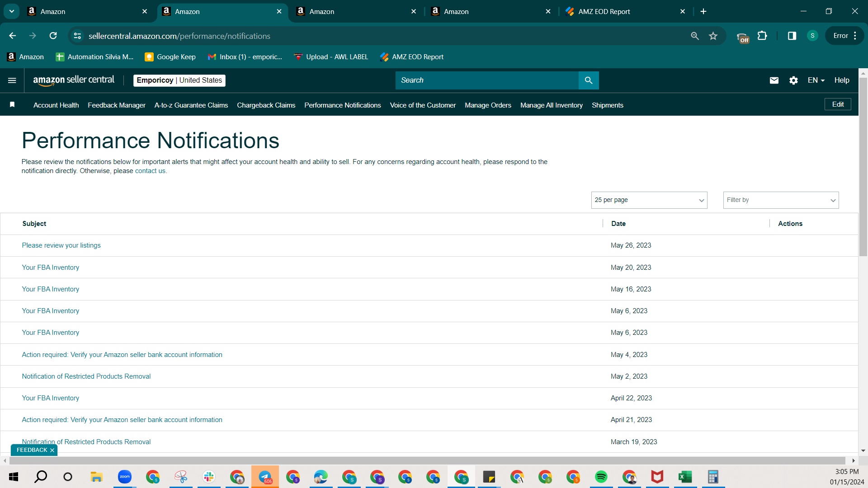Open a new browser tab

[x=703, y=11]
